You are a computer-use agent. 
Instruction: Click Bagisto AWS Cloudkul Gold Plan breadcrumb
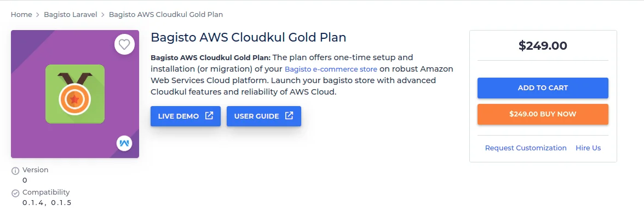[166, 14]
